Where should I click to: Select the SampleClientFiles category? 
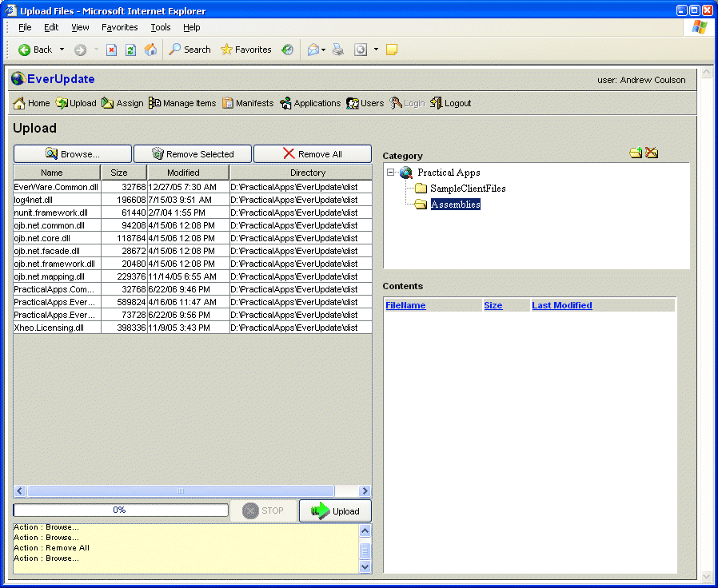pyautogui.click(x=468, y=189)
